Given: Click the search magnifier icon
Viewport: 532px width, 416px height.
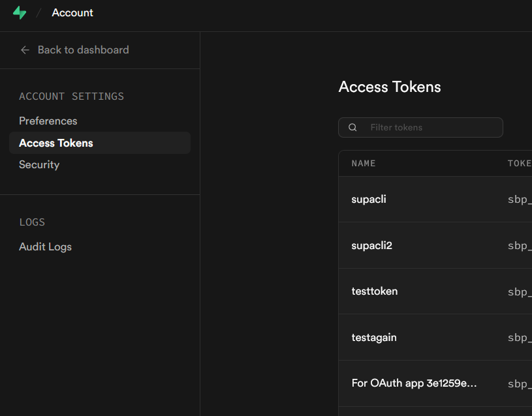Looking at the screenshot, I should click(x=352, y=128).
